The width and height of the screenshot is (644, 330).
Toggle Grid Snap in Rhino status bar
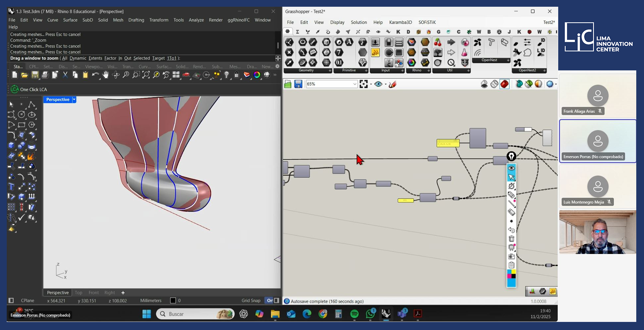(251, 300)
